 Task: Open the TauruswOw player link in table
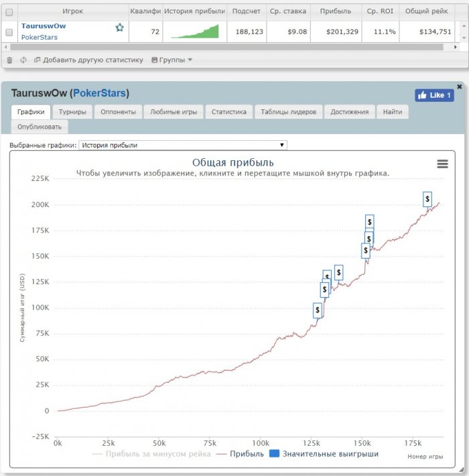coord(44,25)
